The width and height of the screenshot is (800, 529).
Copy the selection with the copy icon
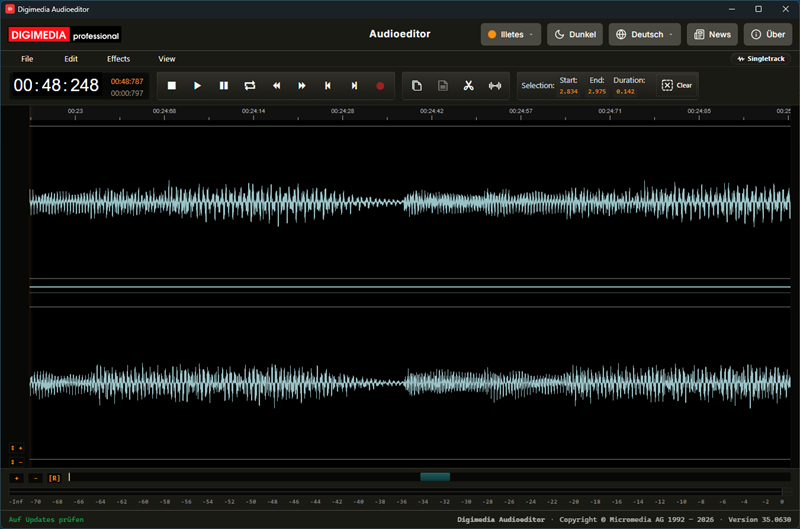(417, 86)
